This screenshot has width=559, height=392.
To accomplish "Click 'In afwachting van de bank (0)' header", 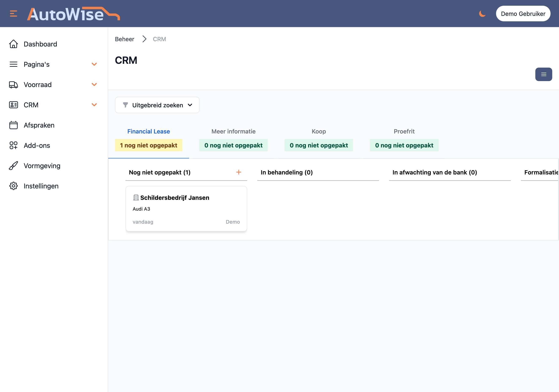I will coord(435,172).
